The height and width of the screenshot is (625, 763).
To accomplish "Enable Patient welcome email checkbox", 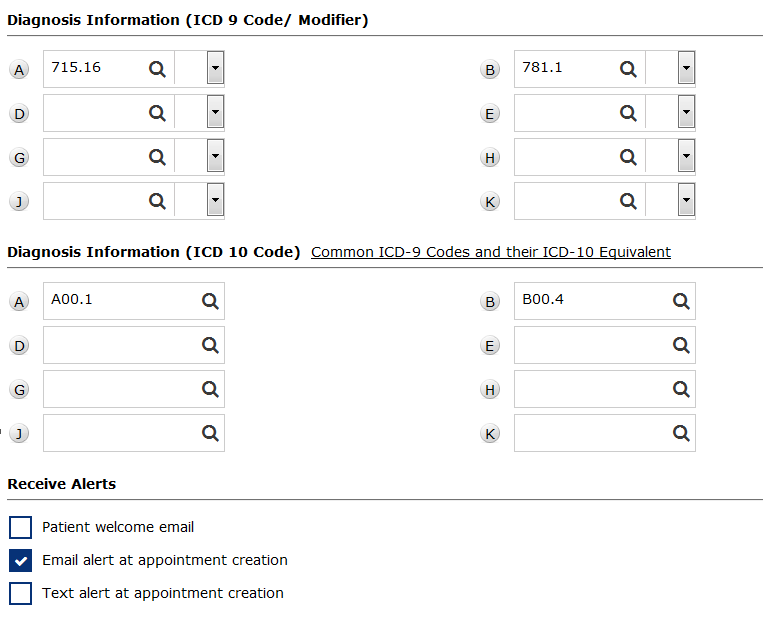I will coord(20,527).
